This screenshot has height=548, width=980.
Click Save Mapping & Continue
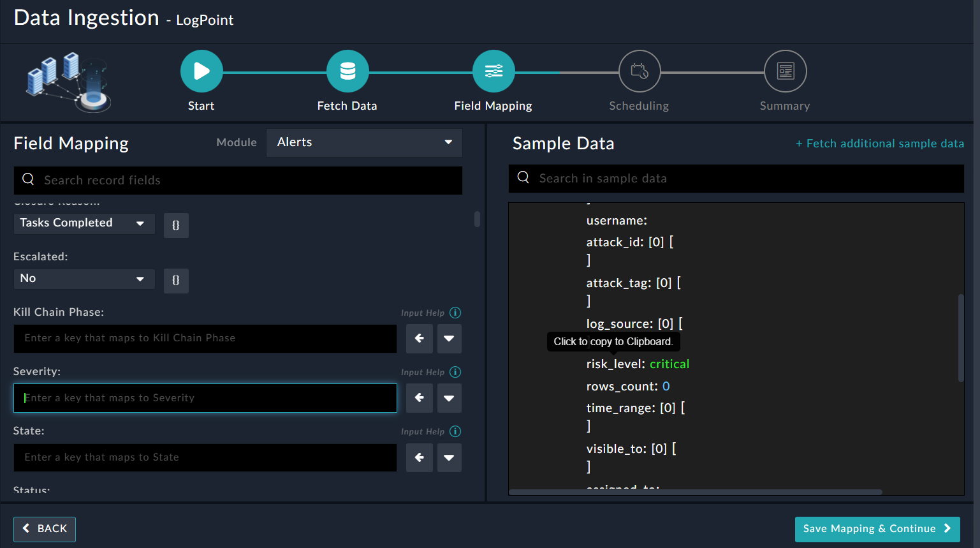click(x=877, y=529)
